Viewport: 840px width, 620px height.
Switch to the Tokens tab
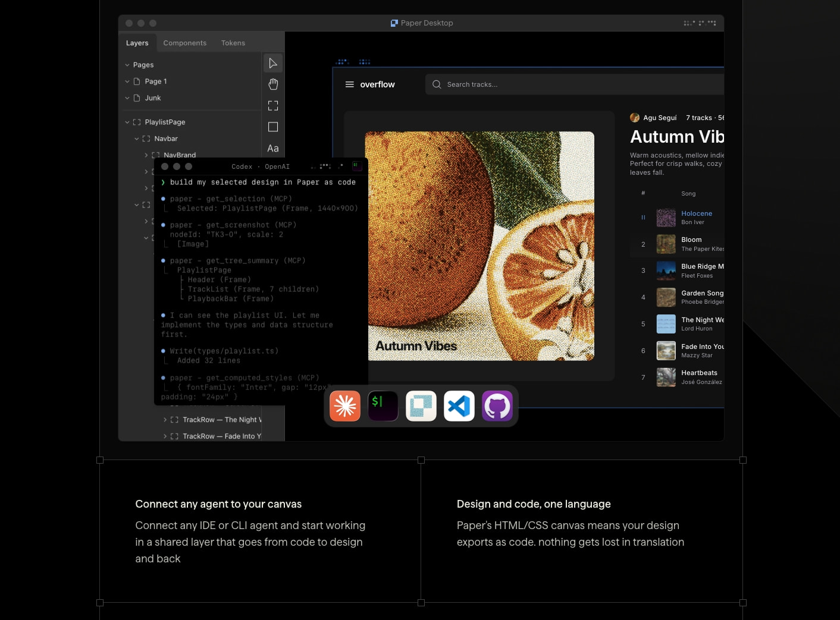[x=233, y=43]
